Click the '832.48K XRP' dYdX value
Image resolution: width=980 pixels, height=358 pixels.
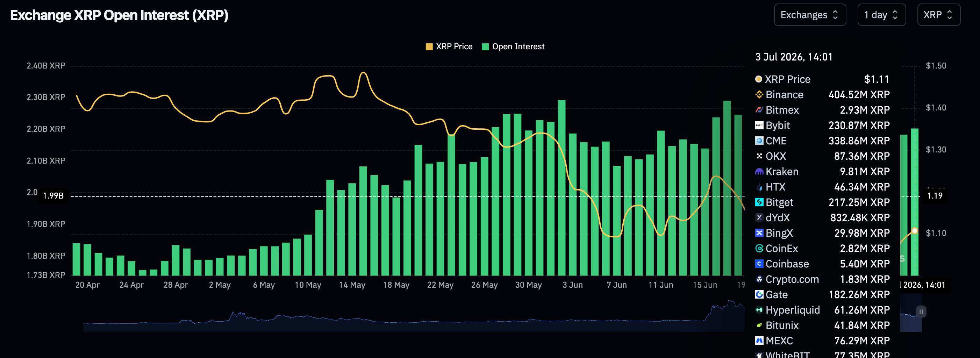coord(860,217)
